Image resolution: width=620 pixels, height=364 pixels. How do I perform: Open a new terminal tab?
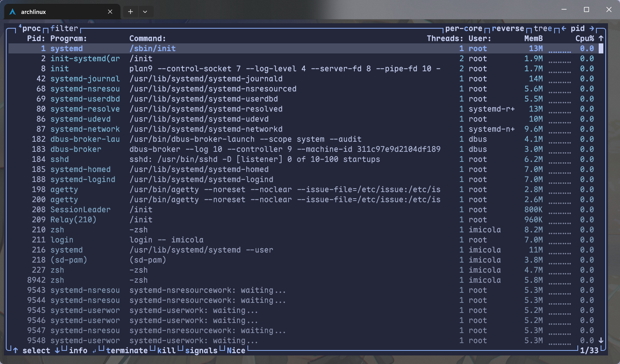pos(131,12)
